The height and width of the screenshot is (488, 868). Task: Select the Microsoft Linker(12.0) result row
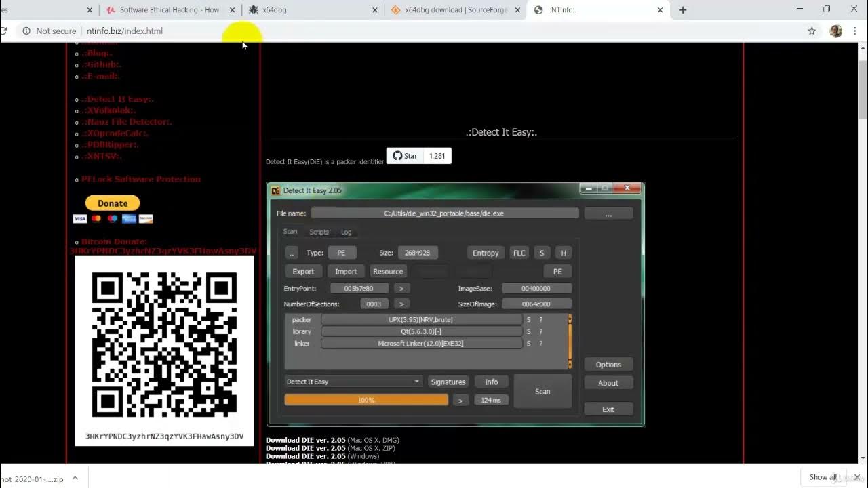[x=420, y=344]
